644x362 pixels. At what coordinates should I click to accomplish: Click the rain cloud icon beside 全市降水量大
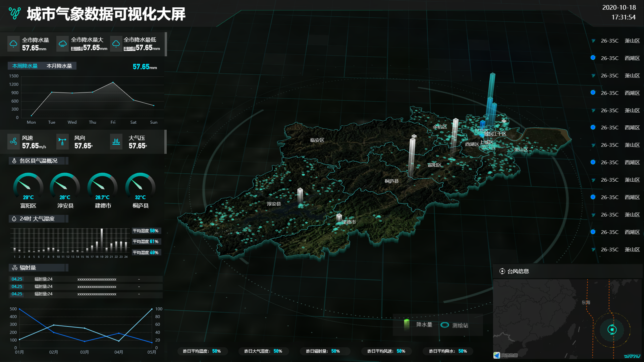pos(63,44)
